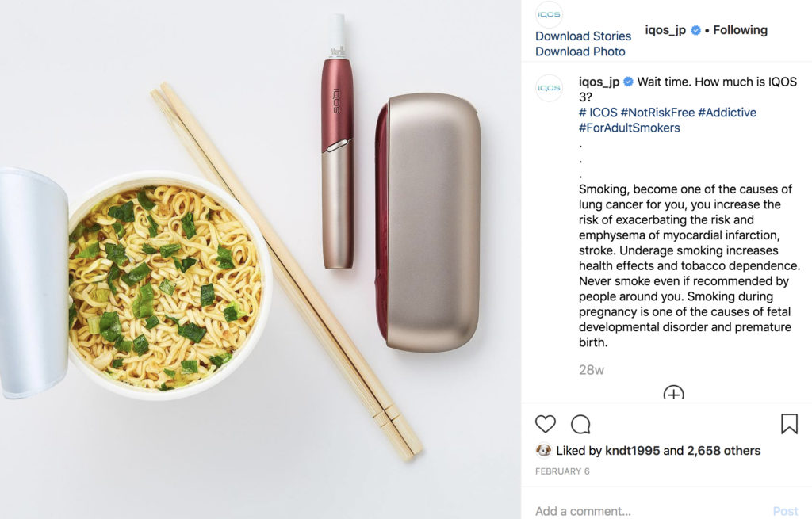Click Download Photo link
The image size is (812, 519).
tap(580, 52)
